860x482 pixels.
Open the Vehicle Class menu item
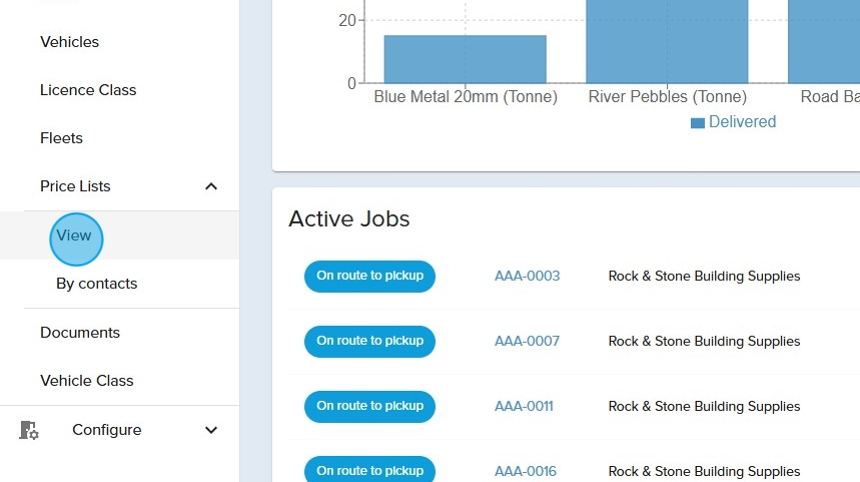(86, 381)
